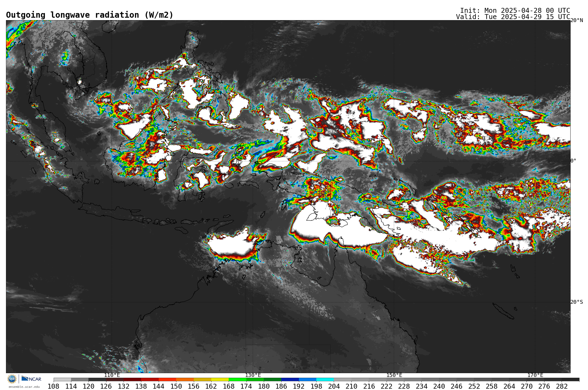Viewport: 588px width, 390px height.
Task: Click the colorbar value 264
Action: pyautogui.click(x=509, y=386)
